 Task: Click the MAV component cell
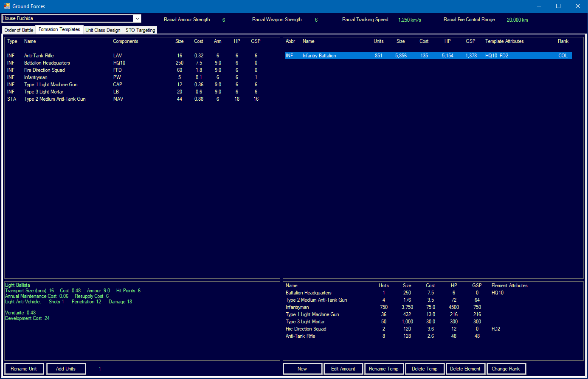pos(118,99)
